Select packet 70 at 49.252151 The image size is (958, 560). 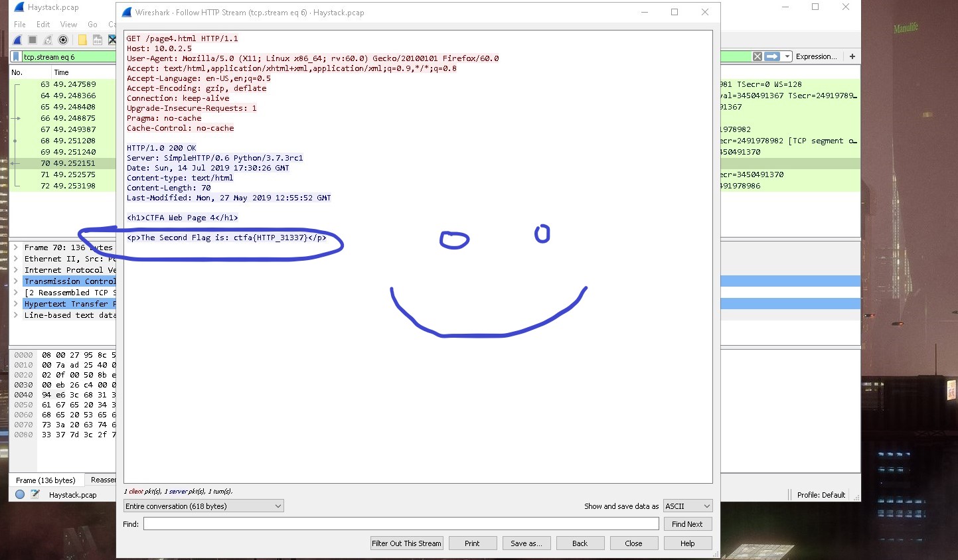click(x=63, y=163)
